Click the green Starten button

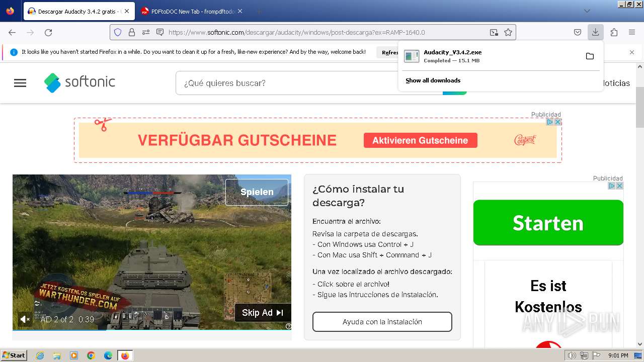[548, 223]
